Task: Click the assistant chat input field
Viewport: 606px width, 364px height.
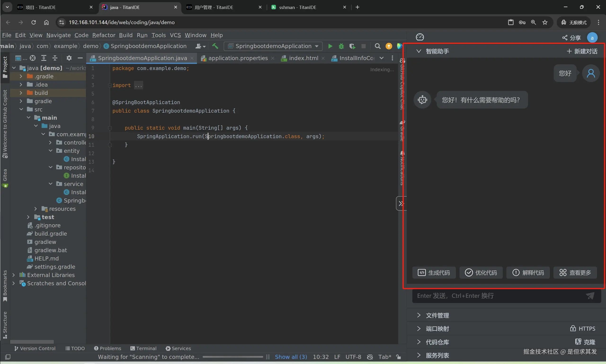Action: pos(498,296)
